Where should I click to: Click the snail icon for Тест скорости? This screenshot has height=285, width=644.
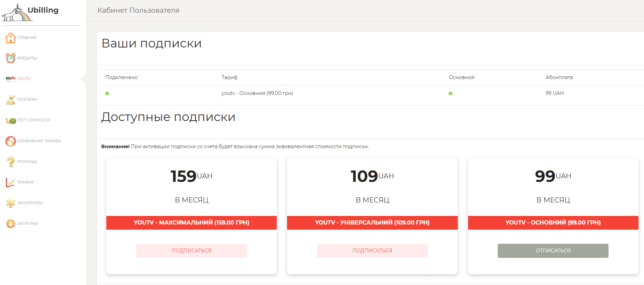[x=11, y=120]
